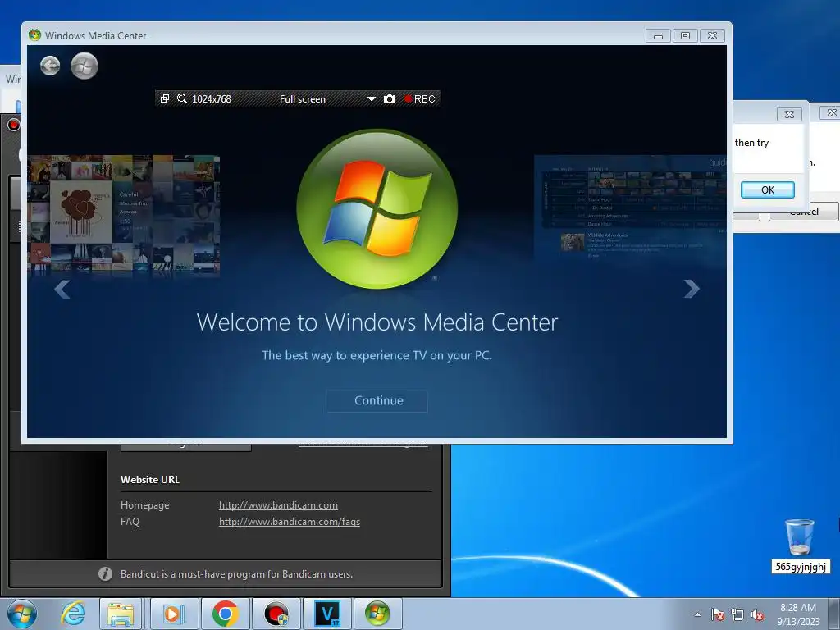
Task: Open the Bandicam homepage link
Action: tap(278, 505)
